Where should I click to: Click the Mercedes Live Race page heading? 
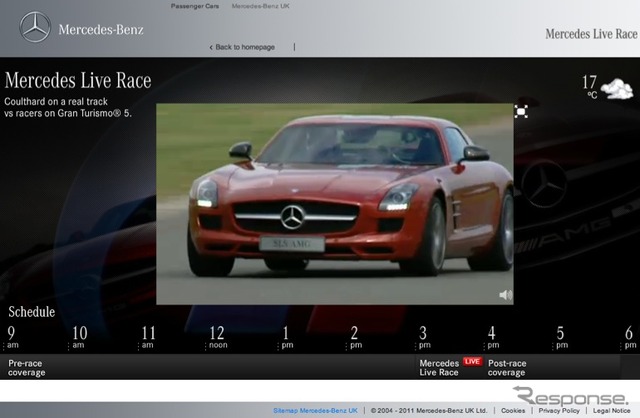[x=78, y=80]
